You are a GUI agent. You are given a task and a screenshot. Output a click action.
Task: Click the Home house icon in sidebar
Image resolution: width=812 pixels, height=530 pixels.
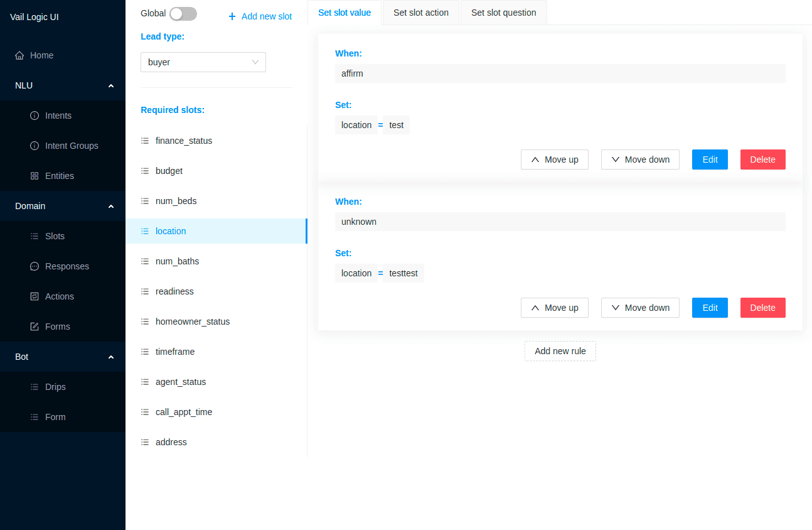point(19,55)
